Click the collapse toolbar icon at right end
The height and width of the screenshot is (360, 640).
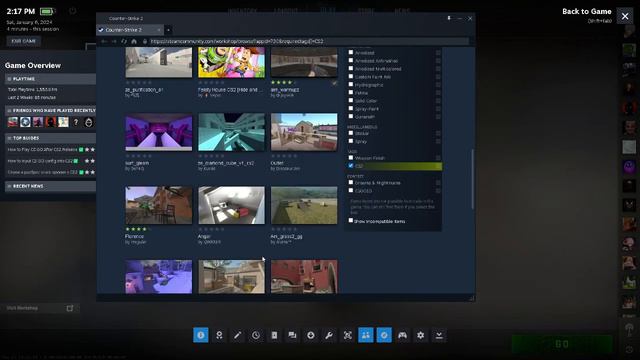point(439,335)
